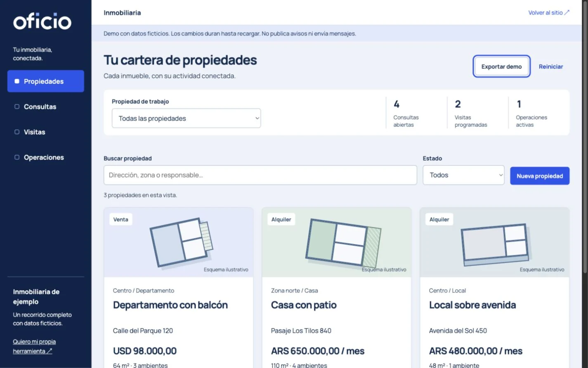The image size is (588, 368).
Task: Click the Alquiler badge on Local sobre avenida
Action: 439,219
